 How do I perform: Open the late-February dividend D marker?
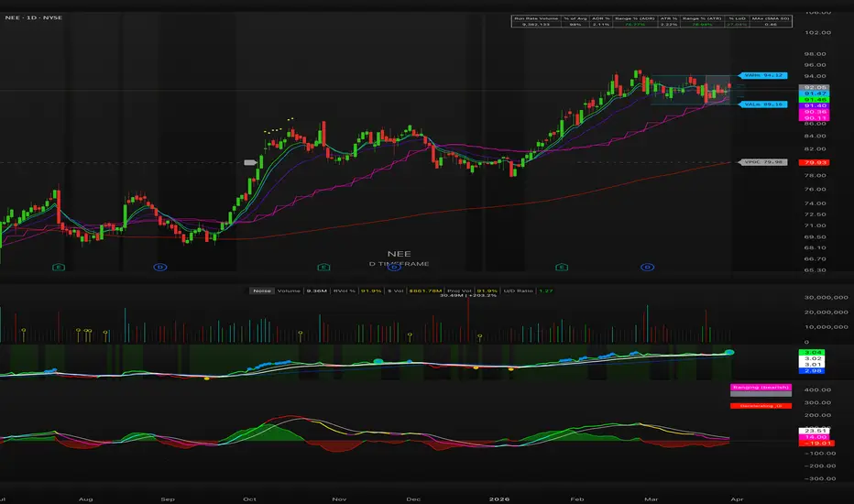(x=648, y=267)
